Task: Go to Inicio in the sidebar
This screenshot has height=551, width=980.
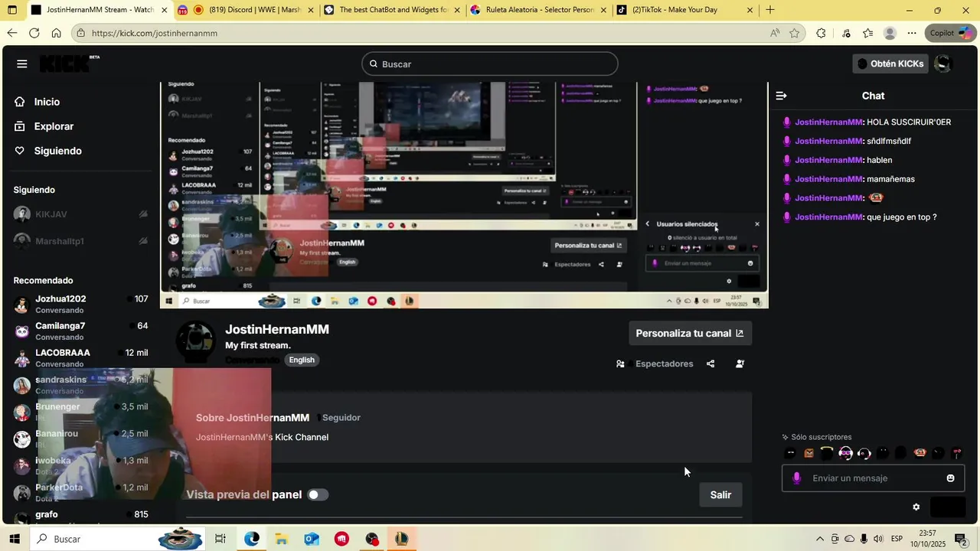Action: click(x=47, y=102)
